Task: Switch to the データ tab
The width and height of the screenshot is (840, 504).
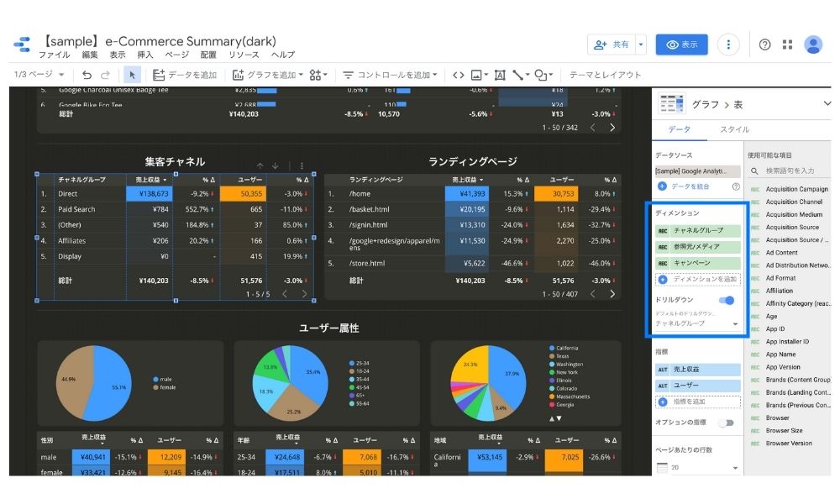Action: point(679,129)
